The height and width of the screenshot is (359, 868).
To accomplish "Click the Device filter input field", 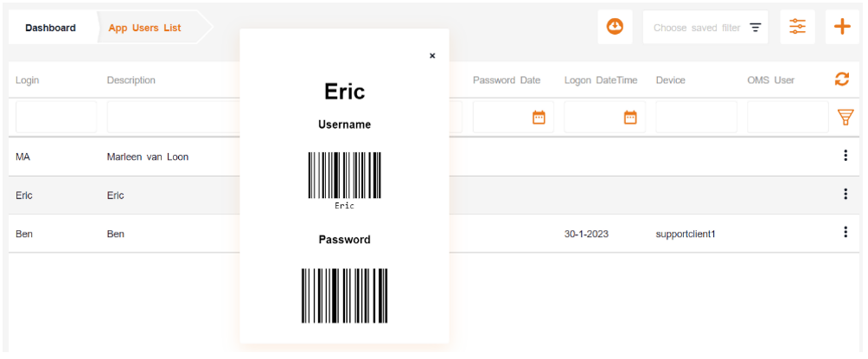I will [x=696, y=117].
